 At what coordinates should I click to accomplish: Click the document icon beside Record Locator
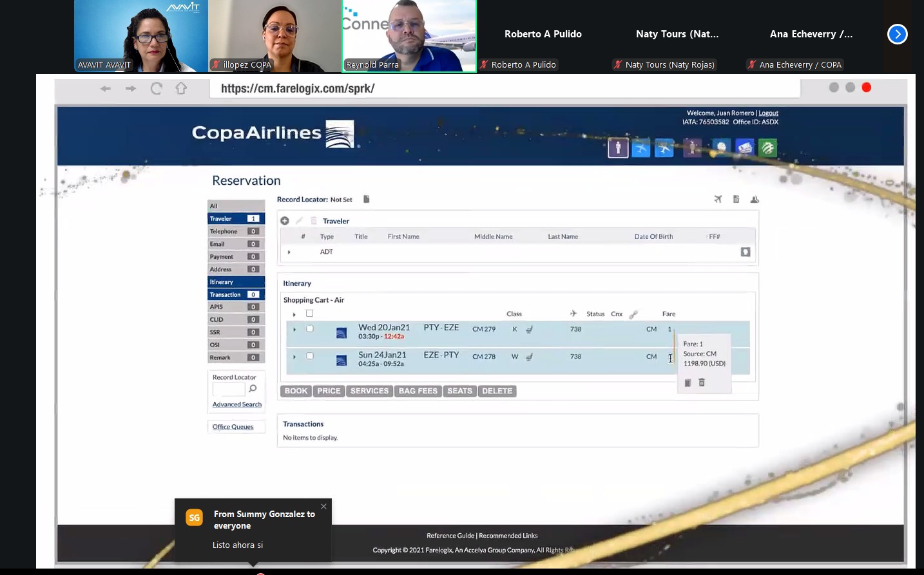coord(367,200)
